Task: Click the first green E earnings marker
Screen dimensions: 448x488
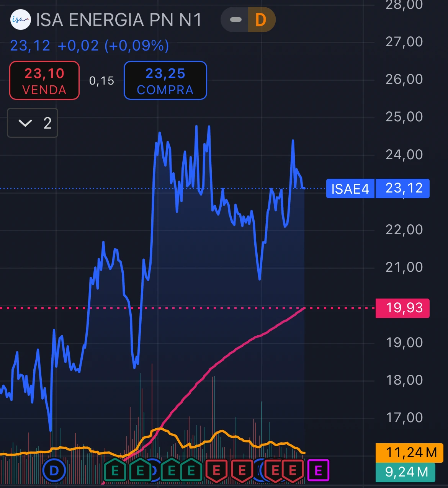Action: pos(114,470)
